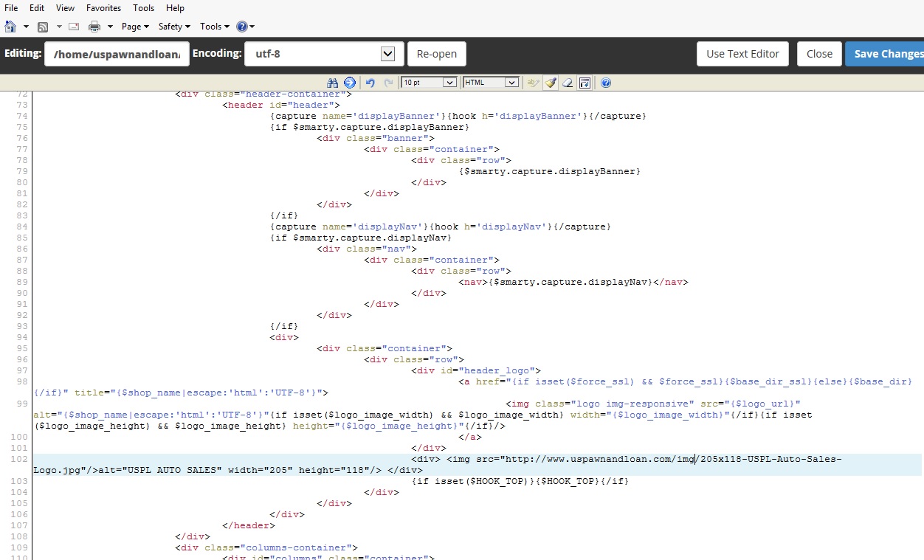Click the eraser icon in editor toolbar
This screenshot has width=924, height=560.
point(568,83)
